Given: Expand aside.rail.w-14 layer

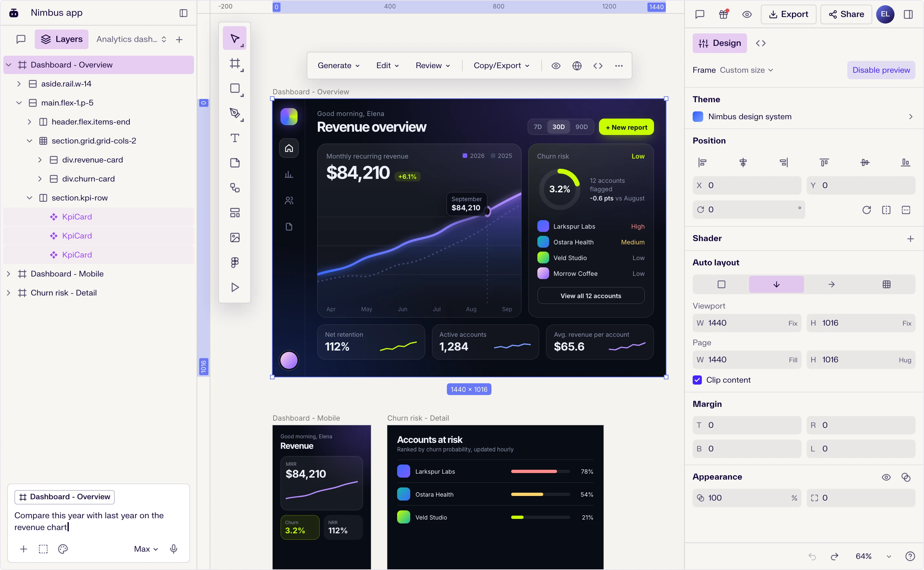Looking at the screenshot, I should click(19, 84).
